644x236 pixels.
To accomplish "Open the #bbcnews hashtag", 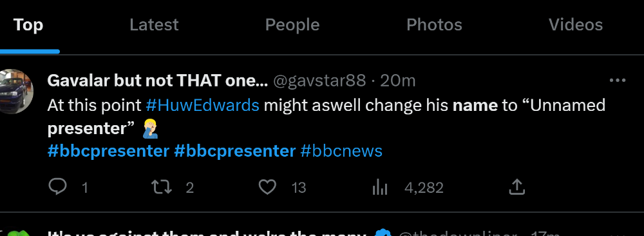I will click(x=341, y=151).
